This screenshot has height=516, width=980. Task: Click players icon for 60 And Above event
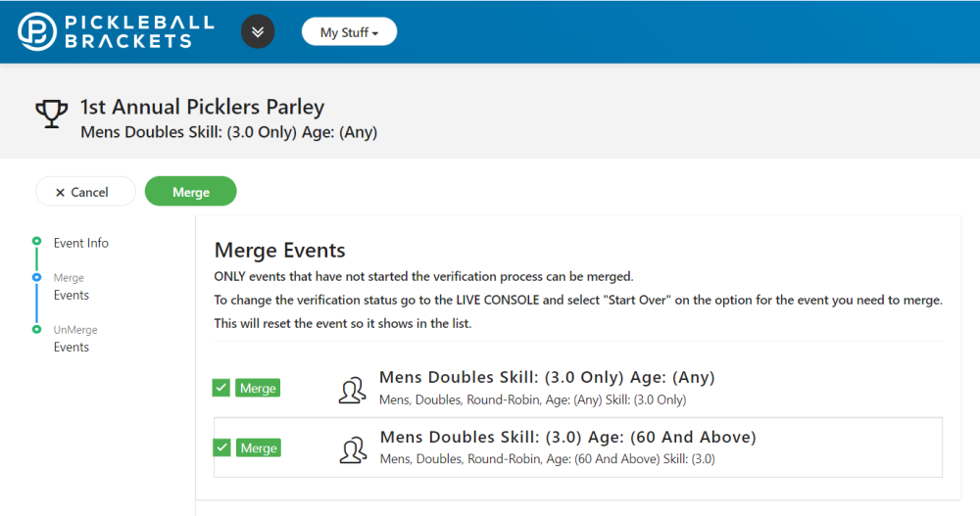click(x=352, y=448)
